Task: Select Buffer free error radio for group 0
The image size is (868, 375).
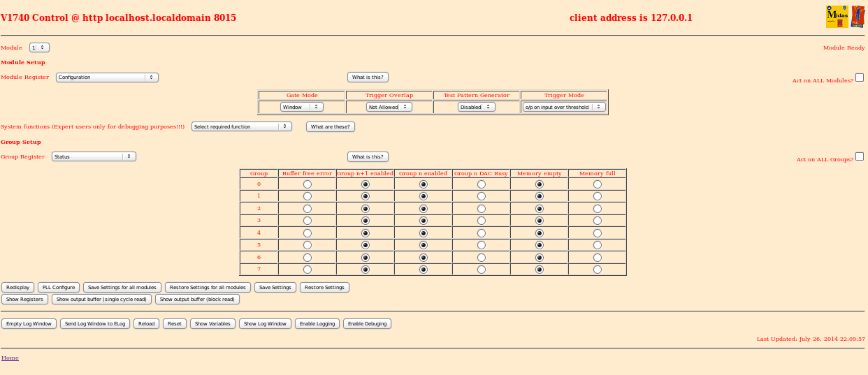Action: [307, 184]
